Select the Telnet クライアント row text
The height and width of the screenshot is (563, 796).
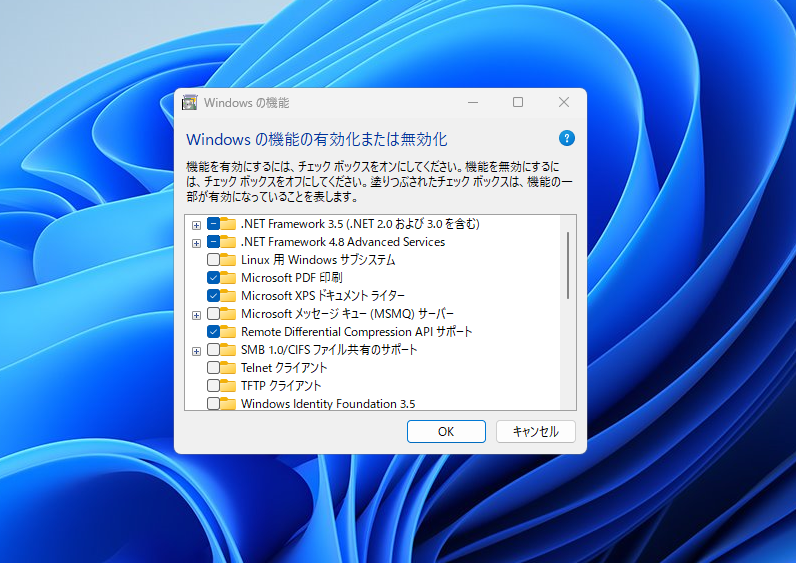tap(284, 368)
